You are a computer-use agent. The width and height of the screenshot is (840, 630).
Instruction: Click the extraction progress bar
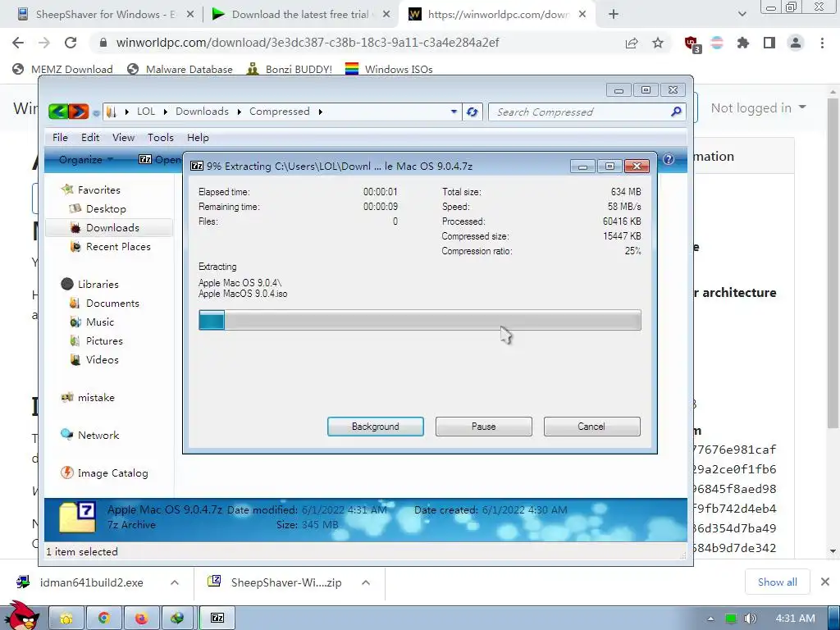419,321
